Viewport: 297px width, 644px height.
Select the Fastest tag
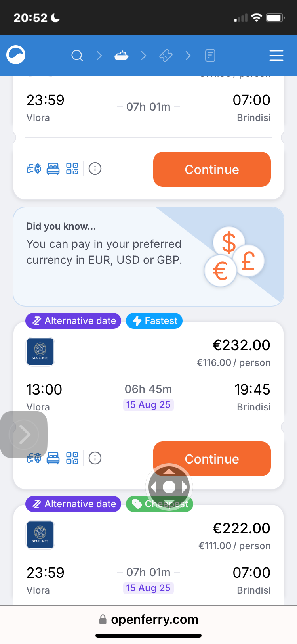point(154,321)
